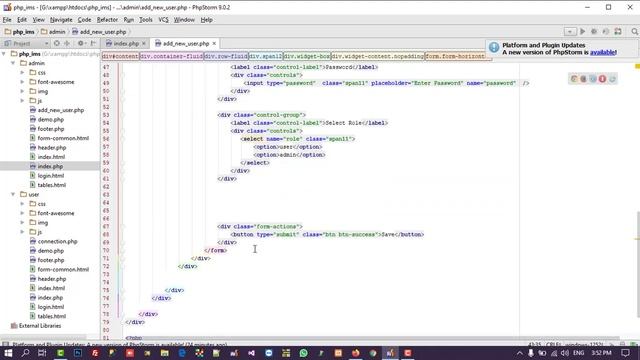Open the Code menu
The height and width of the screenshot is (360, 640).
coord(84,20)
